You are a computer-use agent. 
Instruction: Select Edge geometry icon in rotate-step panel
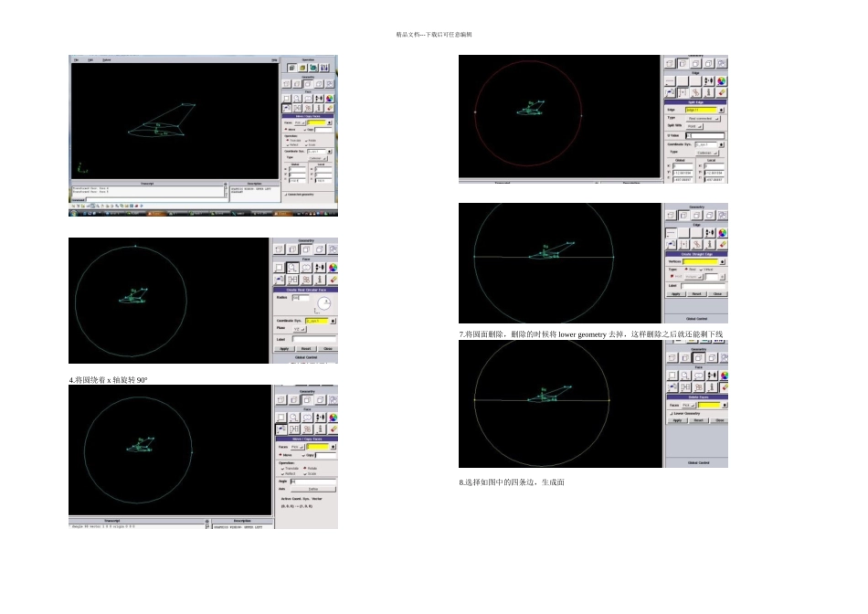[x=294, y=399]
